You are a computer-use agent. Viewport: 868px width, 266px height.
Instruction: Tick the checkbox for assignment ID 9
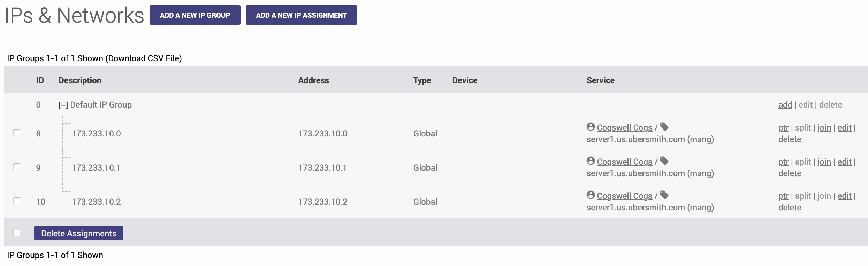click(17, 167)
